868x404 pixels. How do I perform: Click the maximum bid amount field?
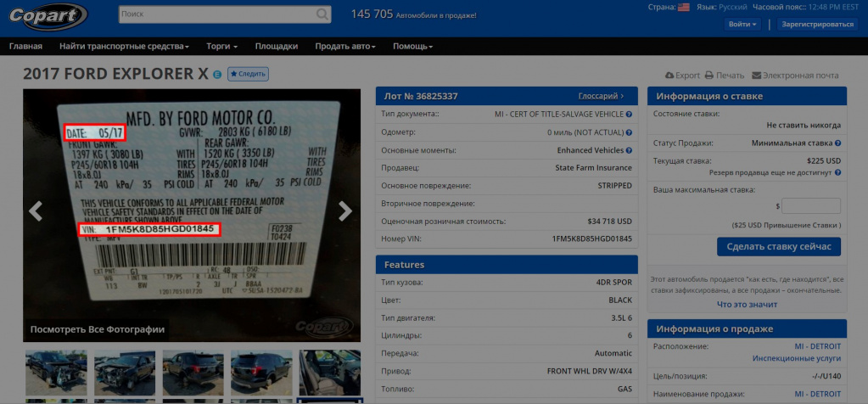point(811,206)
